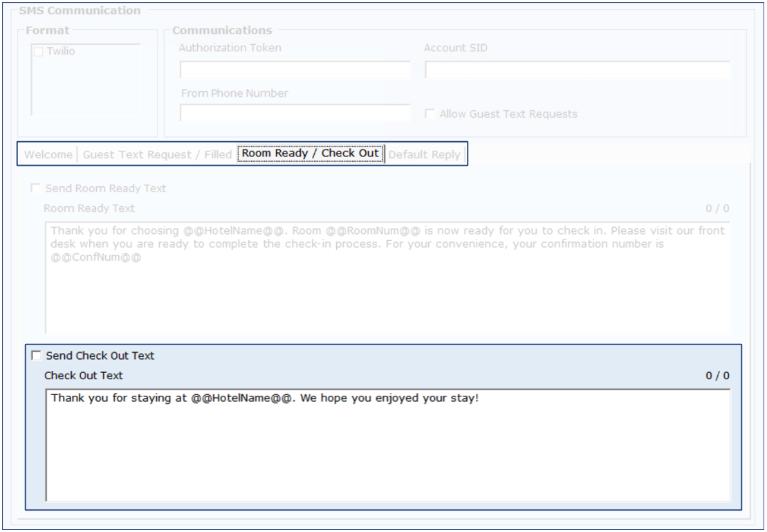This screenshot has height=532, width=767.
Task: Check Allow Guest Text Requests
Action: click(x=429, y=113)
